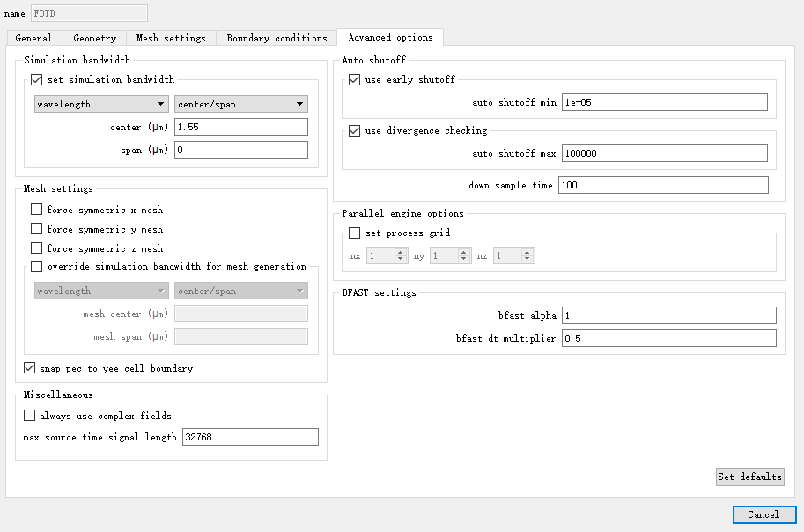Enable always use complex fields
The height and width of the screenshot is (532, 804).
click(30, 415)
